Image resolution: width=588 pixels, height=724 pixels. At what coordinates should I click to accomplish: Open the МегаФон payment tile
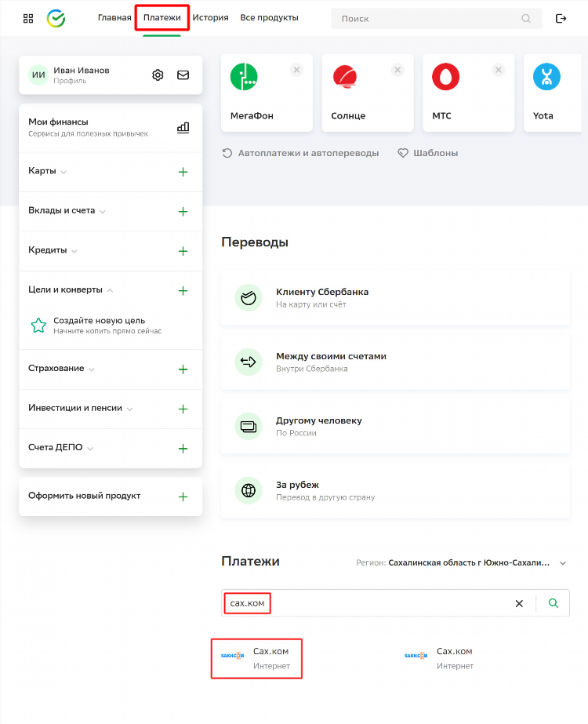[x=267, y=93]
